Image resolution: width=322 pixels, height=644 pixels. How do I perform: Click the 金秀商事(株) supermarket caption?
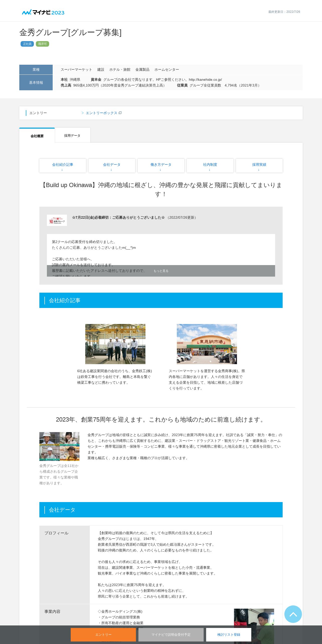(x=207, y=379)
